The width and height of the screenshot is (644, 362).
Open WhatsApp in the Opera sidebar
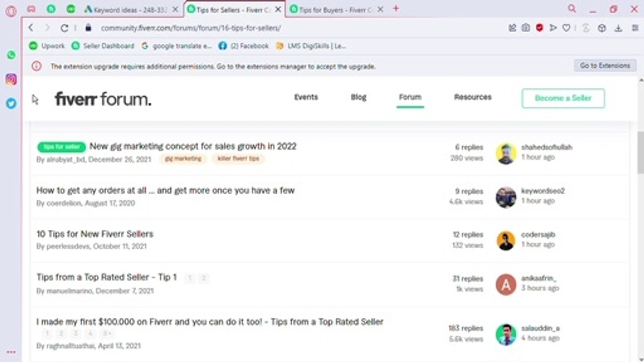coord(11,55)
